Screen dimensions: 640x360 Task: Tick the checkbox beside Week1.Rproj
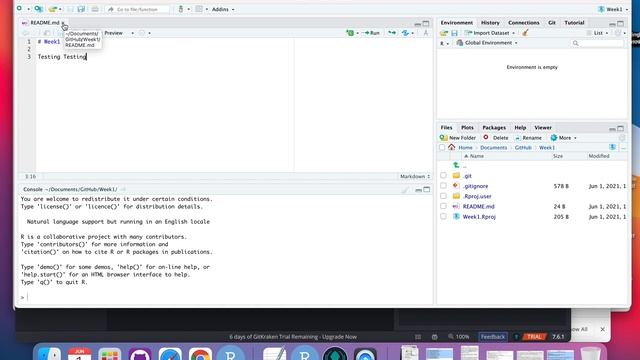(x=443, y=216)
